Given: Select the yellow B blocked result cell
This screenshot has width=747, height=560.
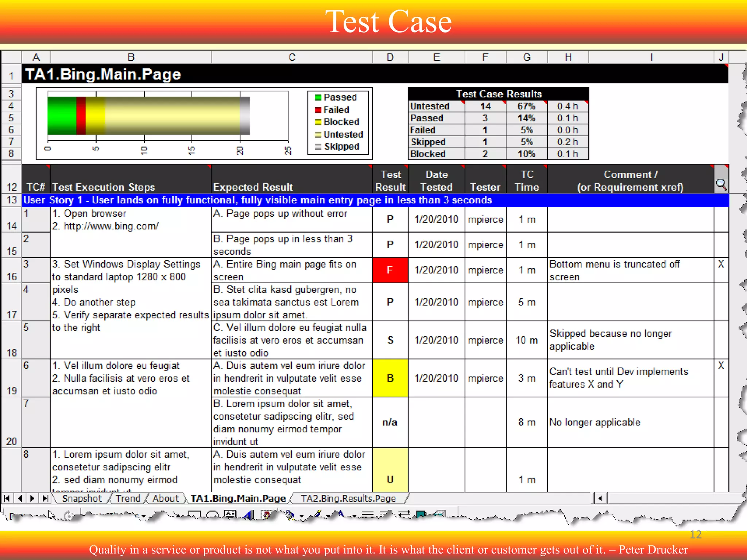Looking at the screenshot, I should 390,378.
